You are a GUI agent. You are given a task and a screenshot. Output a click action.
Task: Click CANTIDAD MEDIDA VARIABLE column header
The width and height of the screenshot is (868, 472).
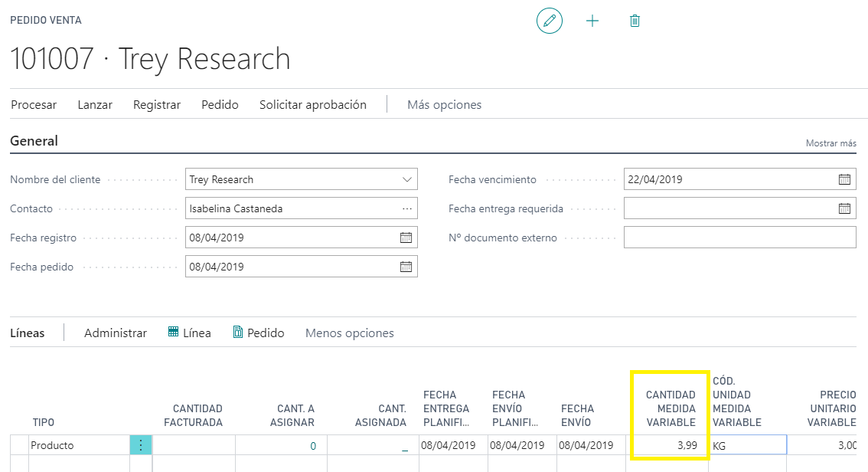tap(671, 409)
